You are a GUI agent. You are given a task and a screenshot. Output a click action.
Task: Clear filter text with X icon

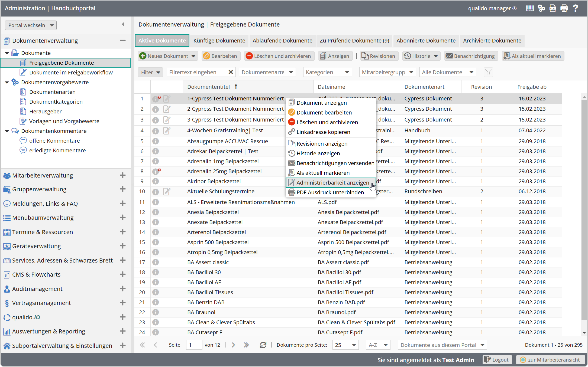click(231, 72)
